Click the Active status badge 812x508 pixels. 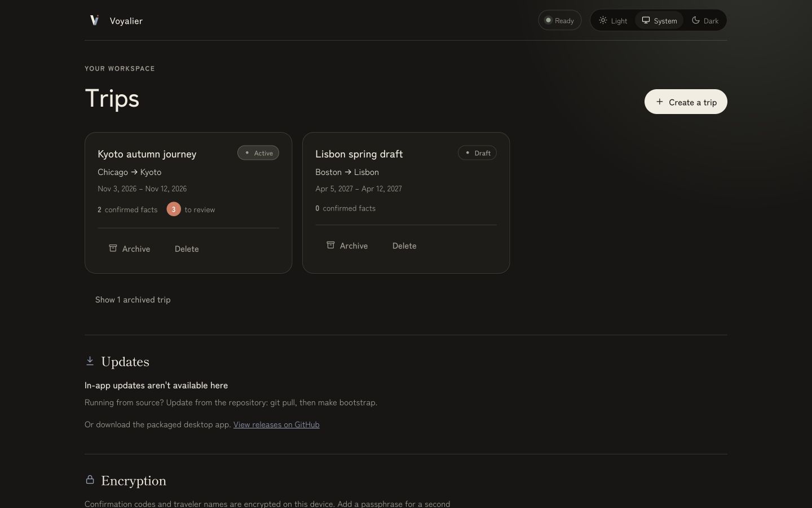pyautogui.click(x=258, y=153)
